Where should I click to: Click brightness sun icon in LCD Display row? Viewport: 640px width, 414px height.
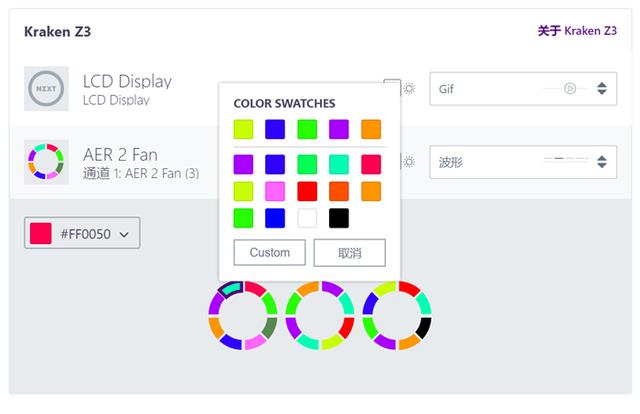tap(409, 89)
